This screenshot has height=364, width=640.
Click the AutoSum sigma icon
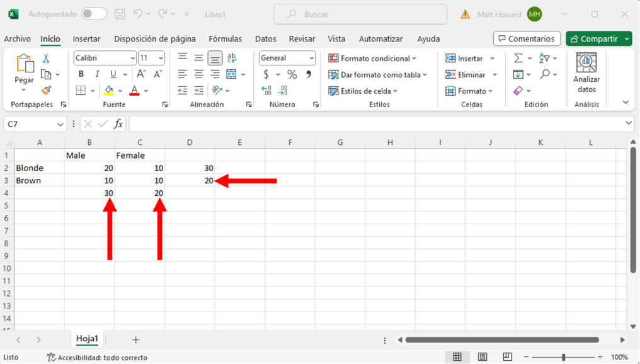coord(518,58)
